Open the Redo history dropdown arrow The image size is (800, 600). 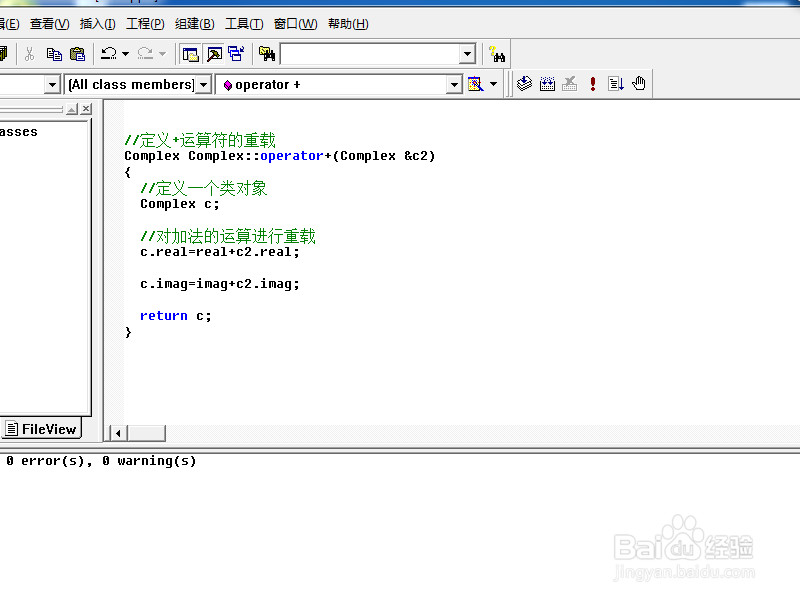(x=162, y=54)
